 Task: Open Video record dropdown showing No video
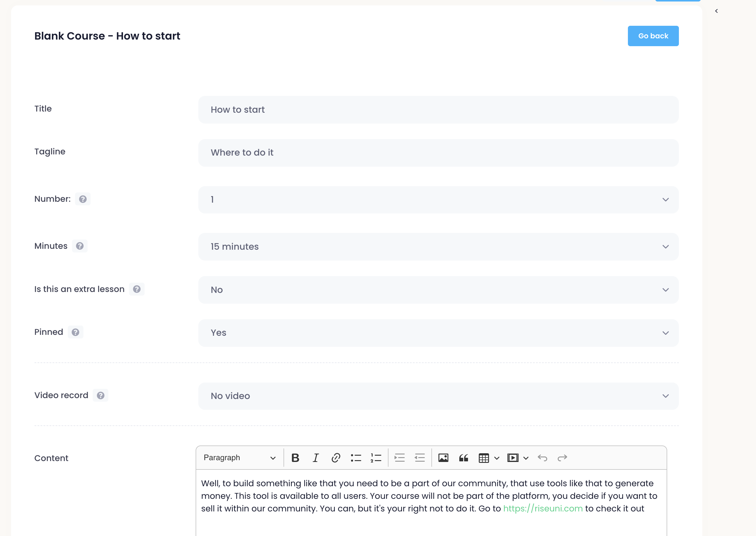pos(438,396)
